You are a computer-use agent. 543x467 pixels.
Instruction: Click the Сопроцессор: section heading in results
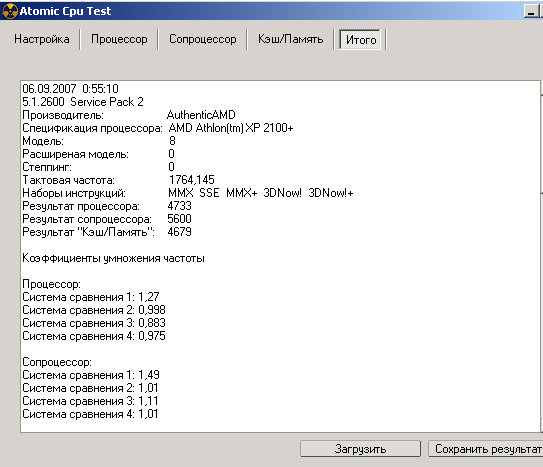tap(57, 362)
